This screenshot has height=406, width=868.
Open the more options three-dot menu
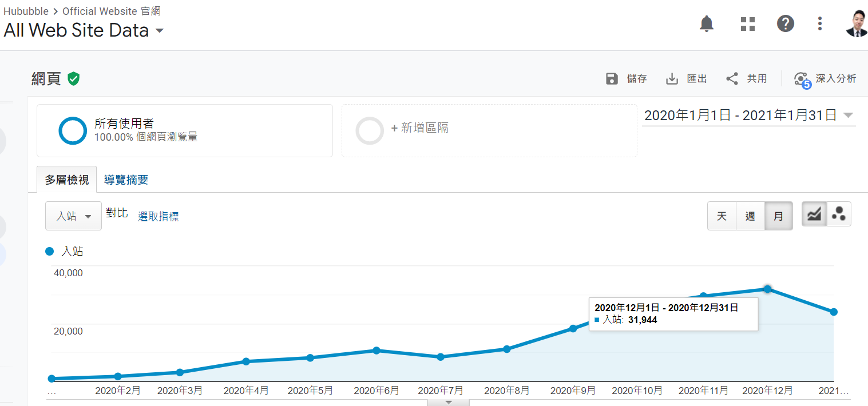(820, 23)
